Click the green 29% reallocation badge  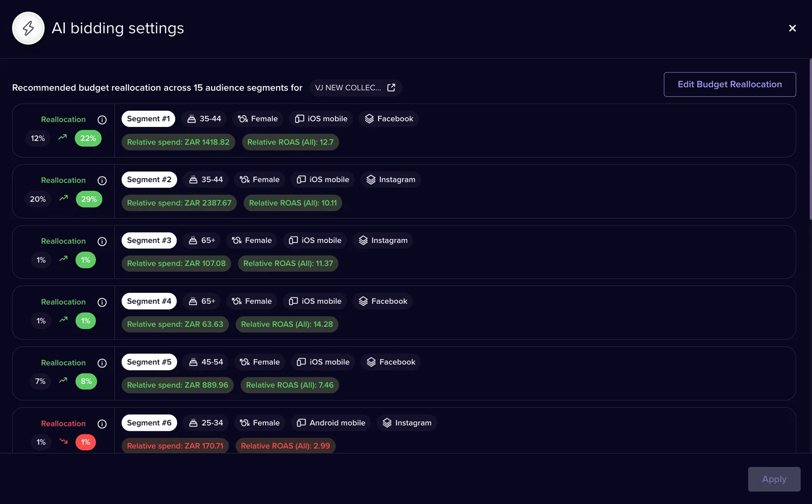(89, 199)
